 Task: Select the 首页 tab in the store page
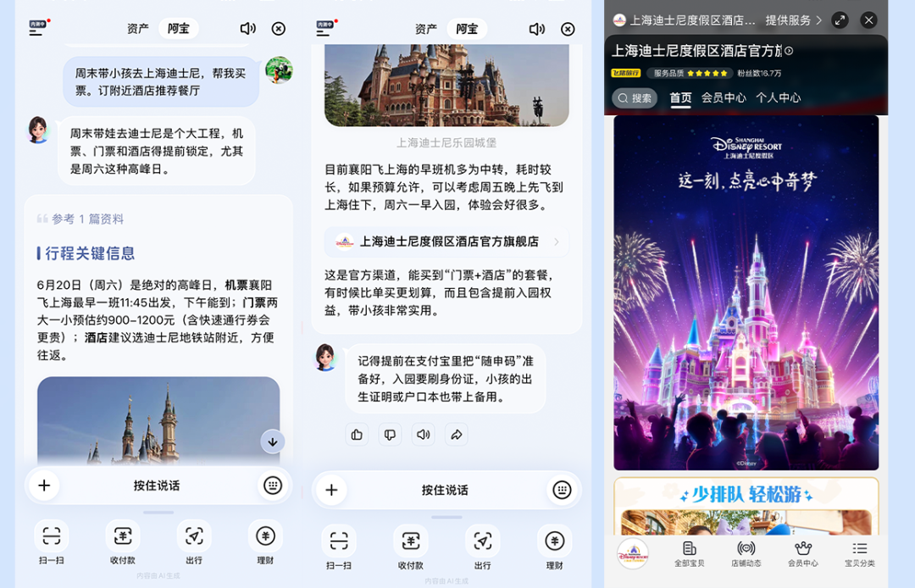point(680,98)
